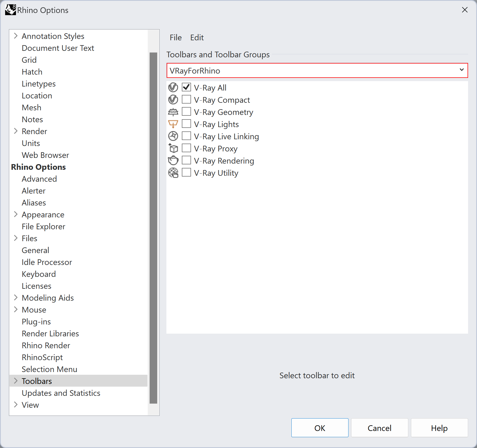Select the Location options page
Viewport: 477px width, 448px height.
click(37, 96)
